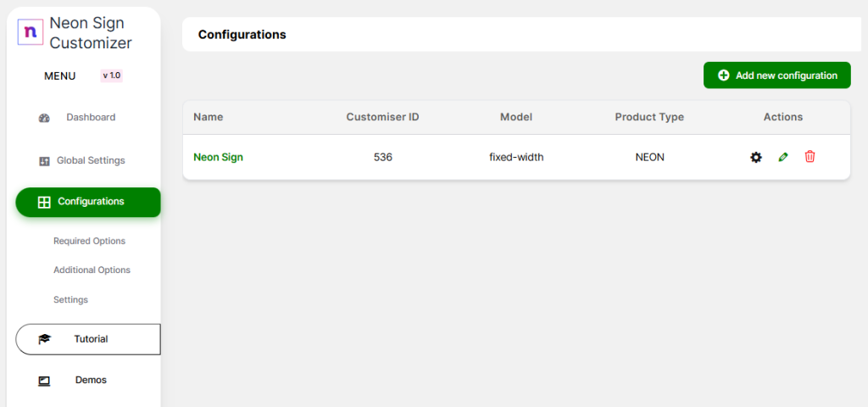This screenshot has width=868, height=407.
Task: Select the fixed-width Model cell
Action: click(516, 157)
